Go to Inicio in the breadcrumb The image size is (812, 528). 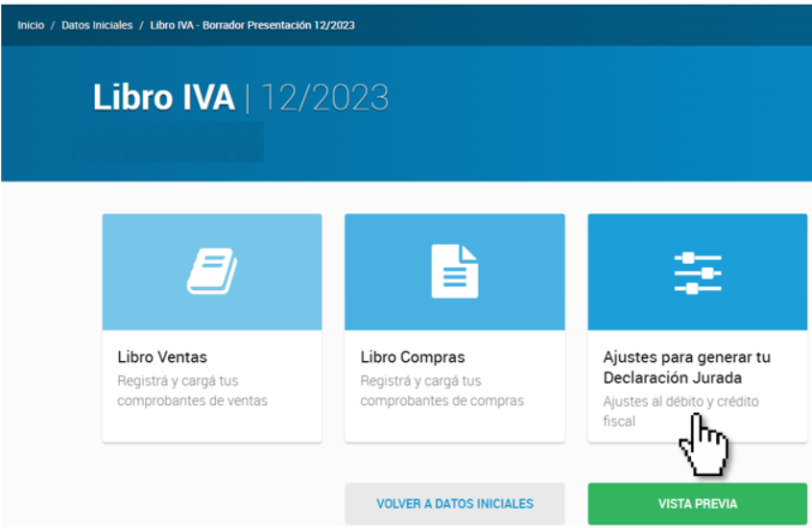(31, 25)
